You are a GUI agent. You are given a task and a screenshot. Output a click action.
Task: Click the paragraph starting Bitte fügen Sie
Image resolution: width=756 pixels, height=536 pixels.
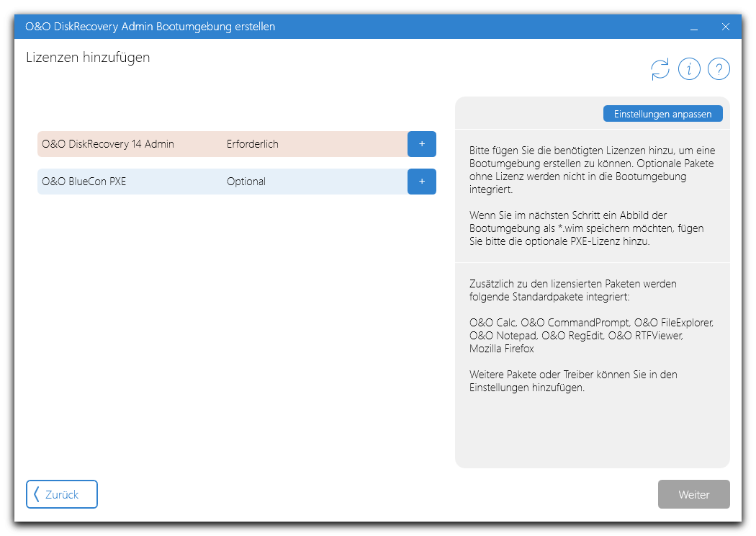click(x=593, y=170)
